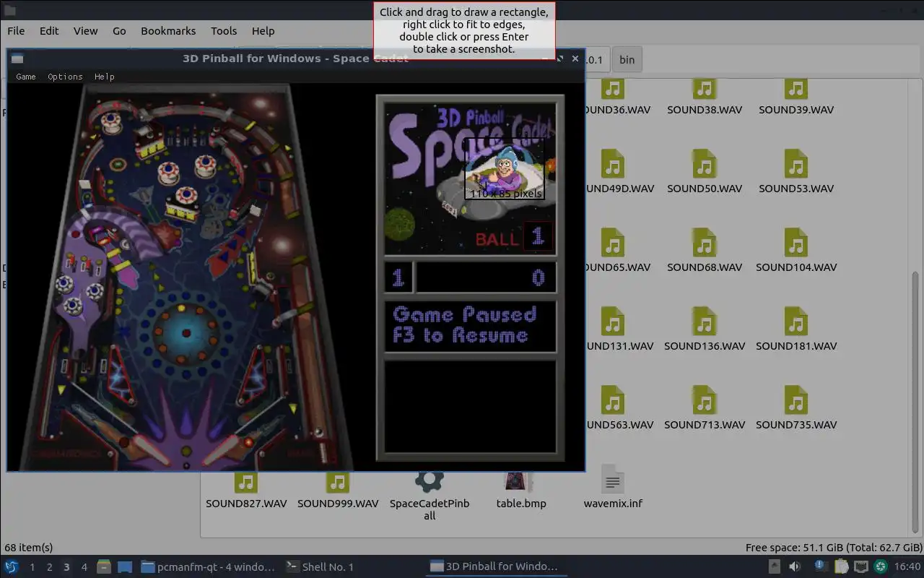Click the network tray icon

860,567
